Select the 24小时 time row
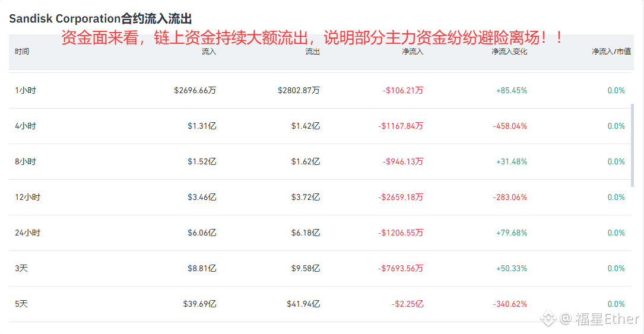The height and width of the screenshot is (334, 644). click(x=320, y=233)
